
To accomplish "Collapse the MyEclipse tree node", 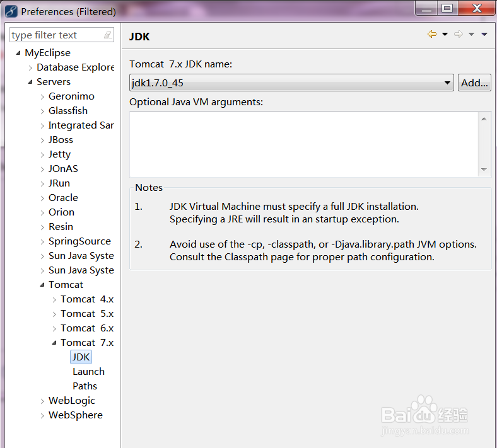I will pos(18,53).
